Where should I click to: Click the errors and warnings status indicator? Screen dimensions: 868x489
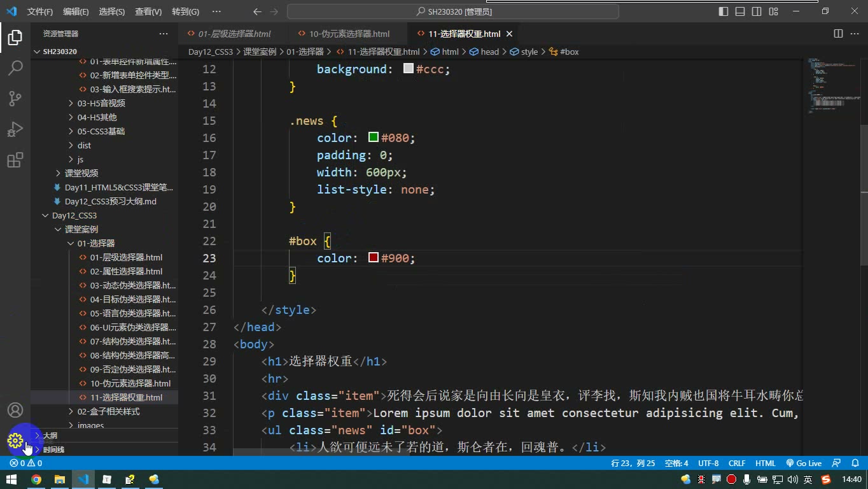[x=26, y=464]
